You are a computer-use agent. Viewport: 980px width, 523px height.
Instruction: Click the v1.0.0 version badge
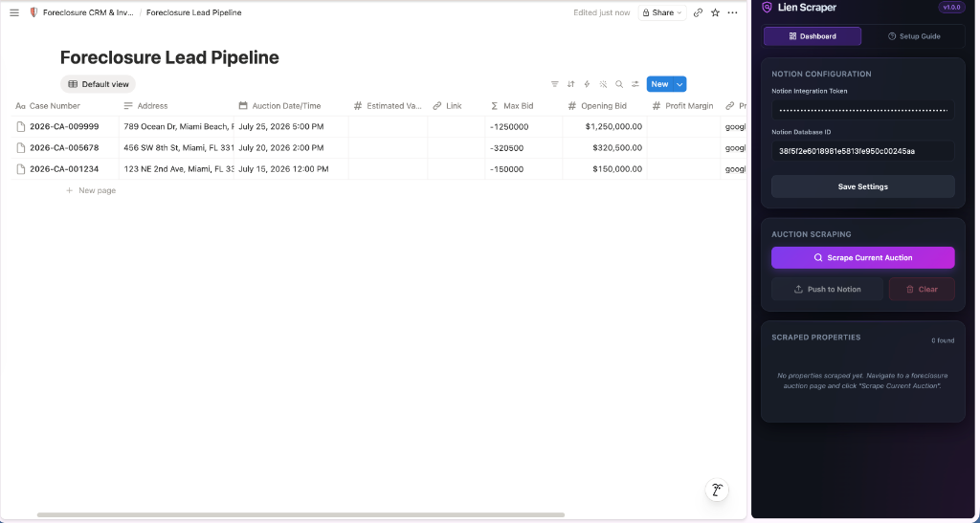click(x=952, y=8)
